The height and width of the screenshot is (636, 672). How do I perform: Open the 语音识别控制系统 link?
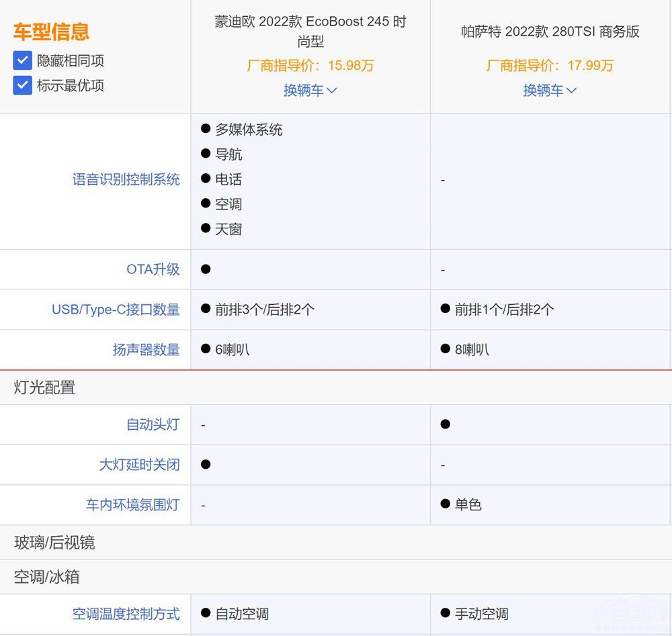point(126,180)
